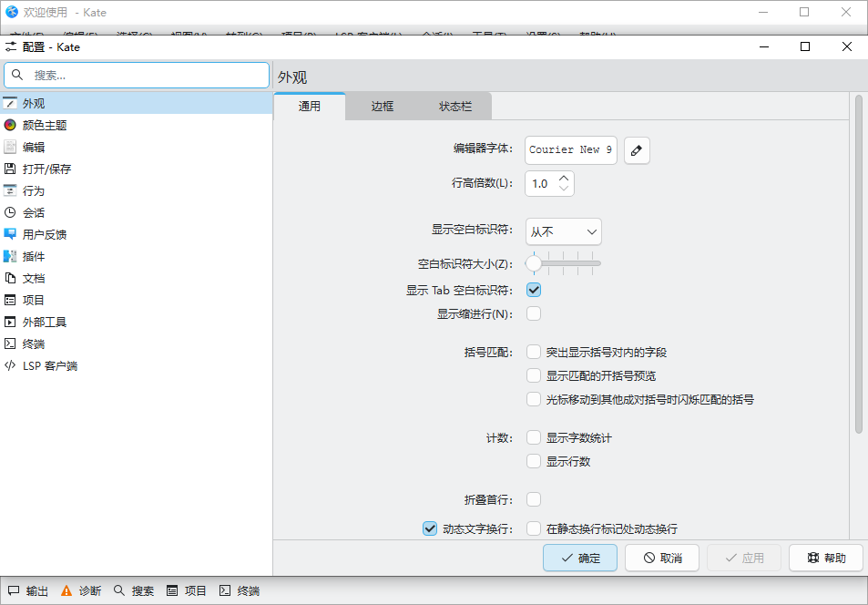The width and height of the screenshot is (868, 605).
Task: Open the 显示空白标识符 dropdown
Action: (563, 232)
